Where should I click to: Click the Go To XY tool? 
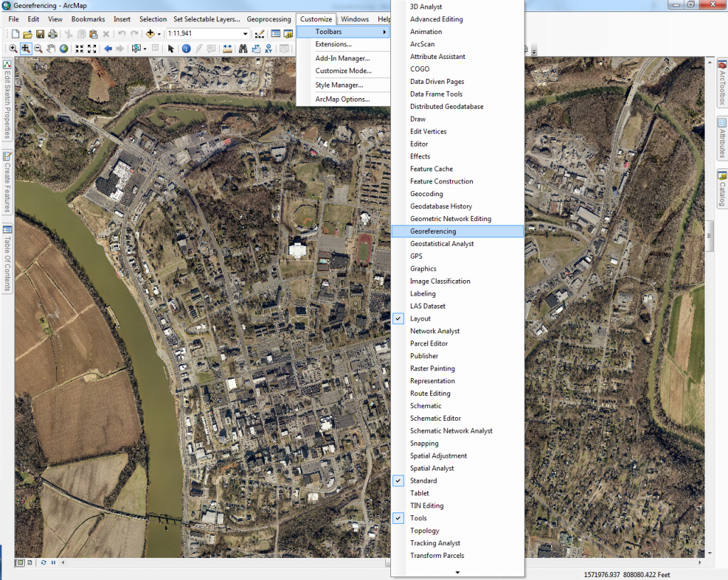click(267, 50)
